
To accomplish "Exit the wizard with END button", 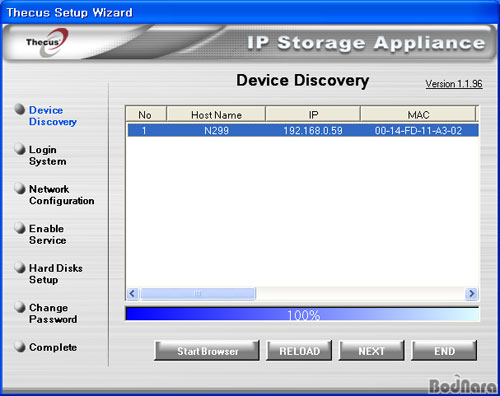I will click(x=444, y=351).
